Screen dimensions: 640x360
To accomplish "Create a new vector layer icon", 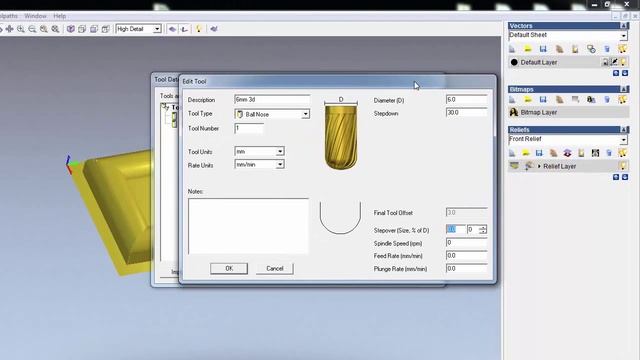I will click(512, 49).
